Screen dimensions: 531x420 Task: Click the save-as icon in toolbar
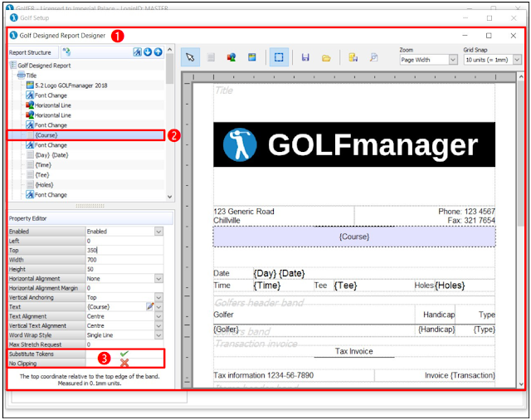(x=353, y=57)
